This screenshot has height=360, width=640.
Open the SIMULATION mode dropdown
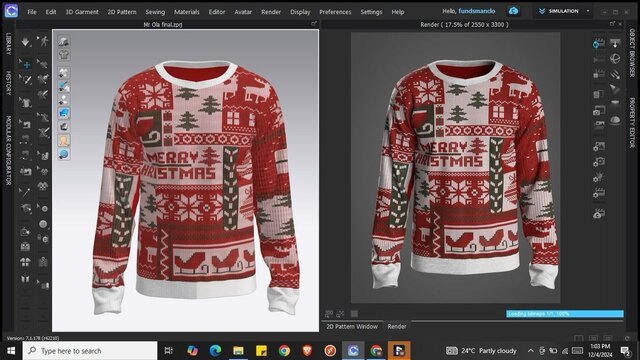point(563,11)
